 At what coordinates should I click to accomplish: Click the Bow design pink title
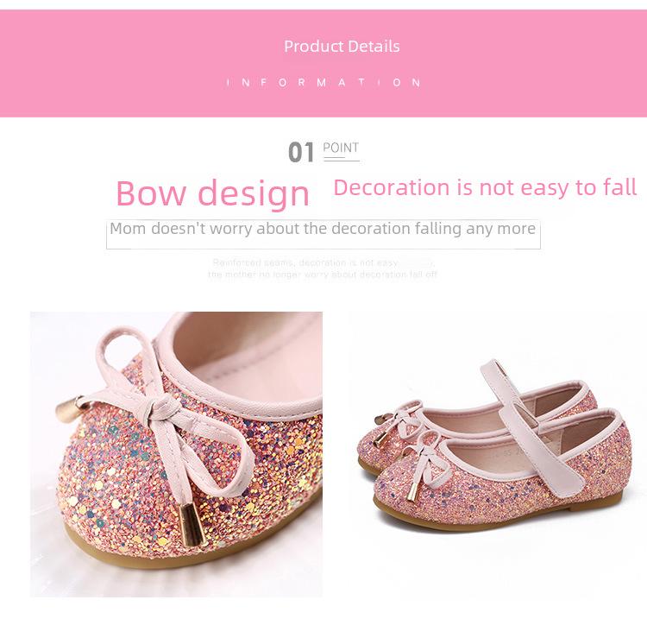coord(212,193)
